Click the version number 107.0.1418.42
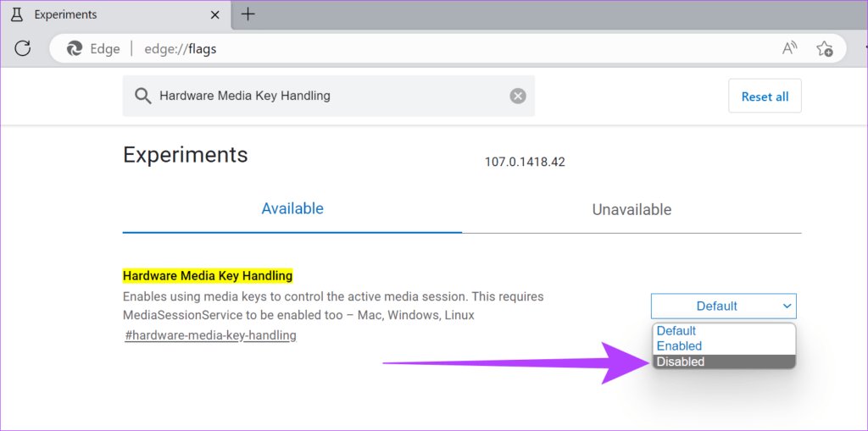868x431 pixels. pyautogui.click(x=525, y=162)
